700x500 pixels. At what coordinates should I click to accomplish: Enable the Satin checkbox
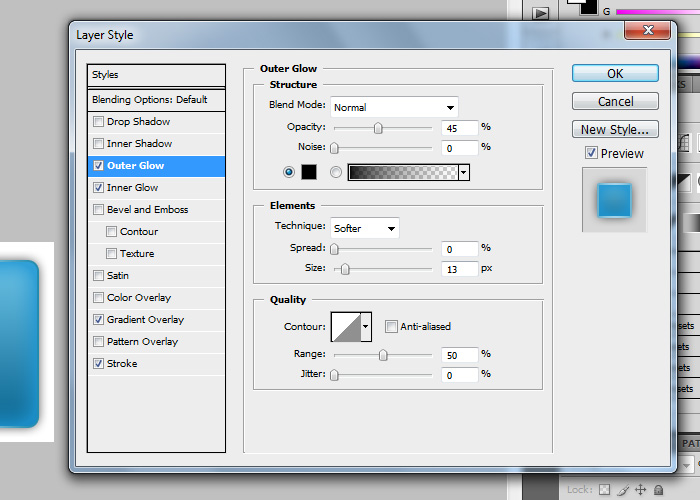click(98, 275)
